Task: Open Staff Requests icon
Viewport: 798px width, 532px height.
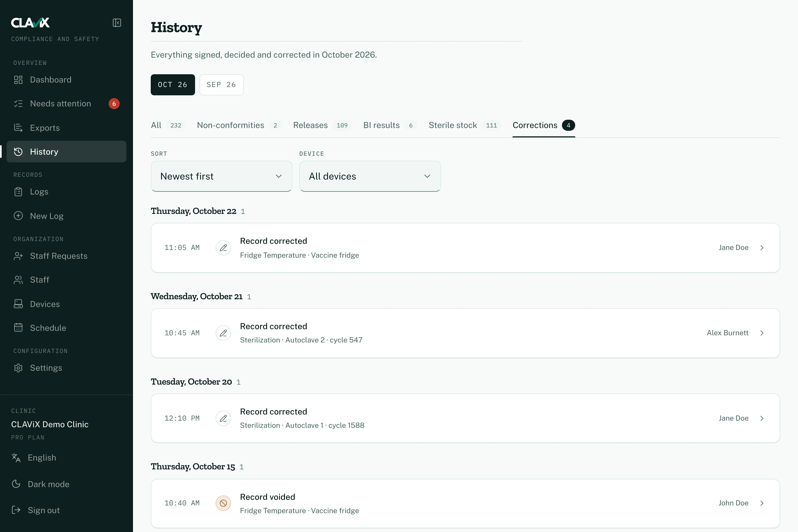Action: (x=18, y=256)
